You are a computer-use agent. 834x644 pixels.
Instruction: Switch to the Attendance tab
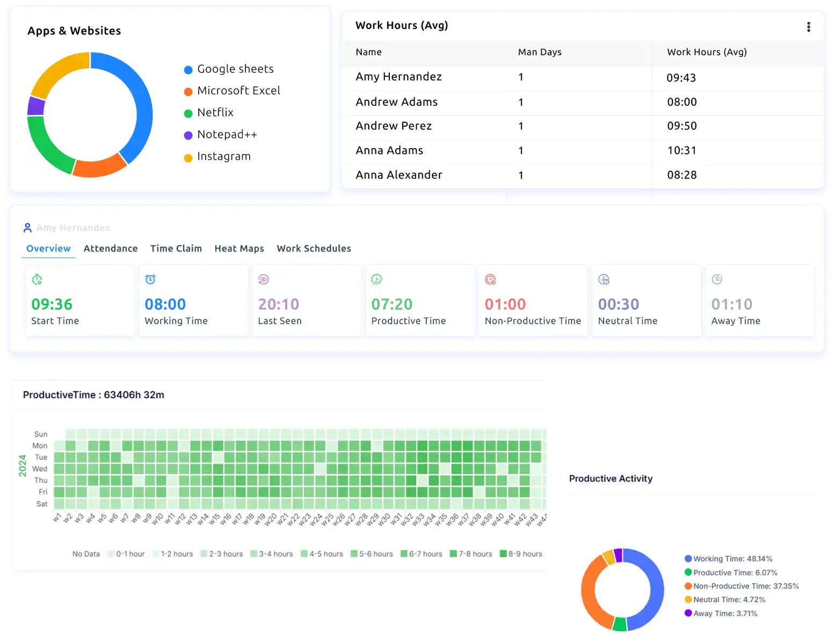(110, 248)
